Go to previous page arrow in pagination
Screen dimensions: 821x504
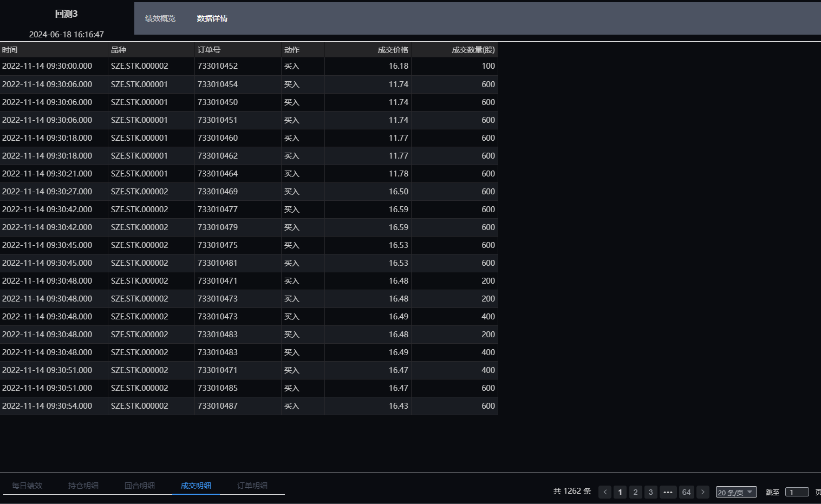pos(605,492)
